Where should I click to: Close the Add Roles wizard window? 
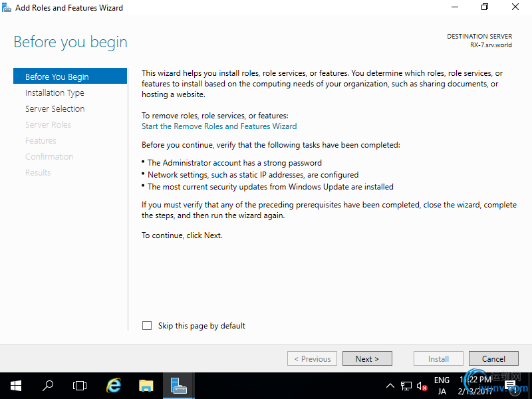tap(515, 7)
